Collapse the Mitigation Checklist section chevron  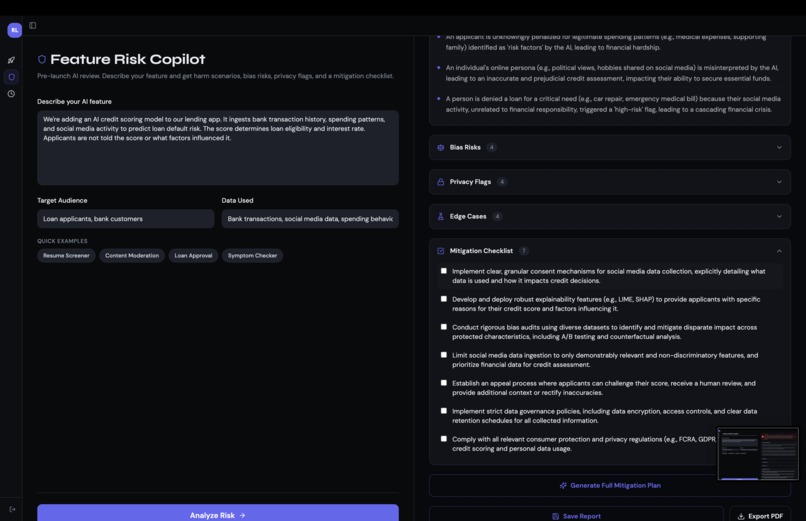[x=779, y=251]
